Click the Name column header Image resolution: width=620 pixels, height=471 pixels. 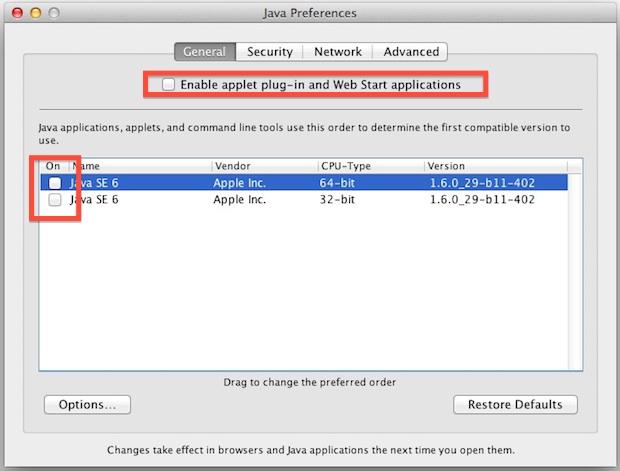click(x=140, y=166)
